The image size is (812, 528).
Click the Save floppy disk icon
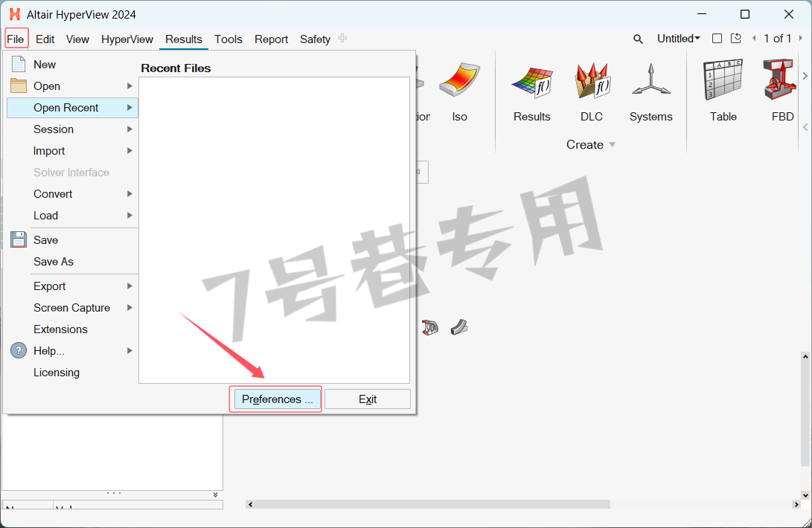pos(19,239)
